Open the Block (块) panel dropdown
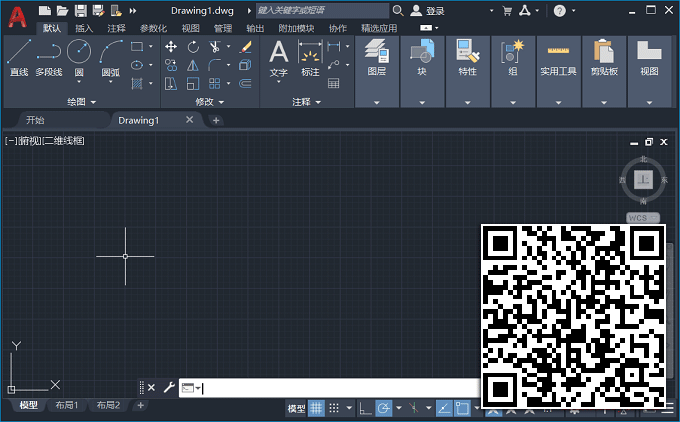Screen dimensions: 680x422 point(422,103)
